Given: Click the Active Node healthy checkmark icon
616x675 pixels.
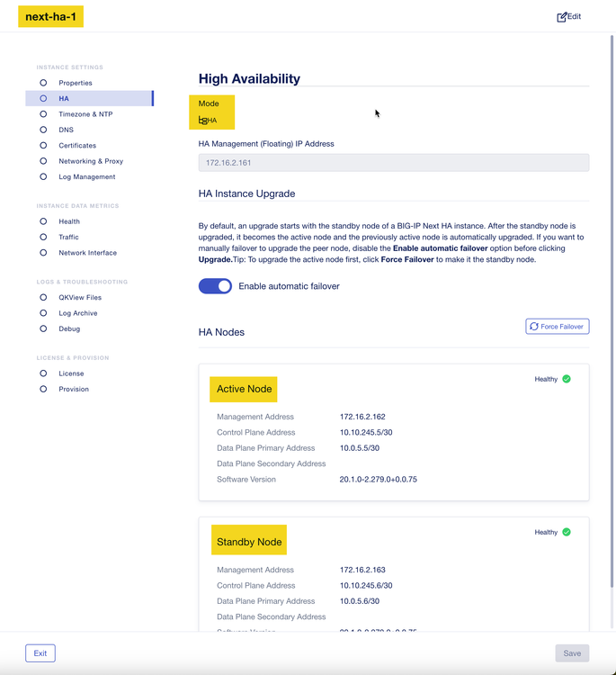Looking at the screenshot, I should pos(567,379).
